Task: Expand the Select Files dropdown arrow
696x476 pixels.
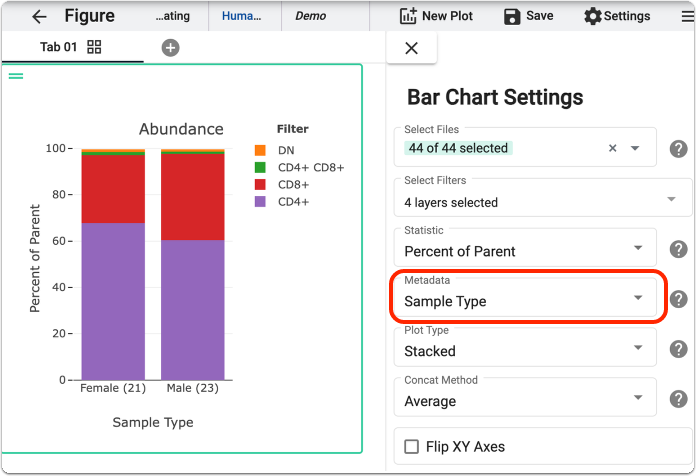Action: coord(635,148)
